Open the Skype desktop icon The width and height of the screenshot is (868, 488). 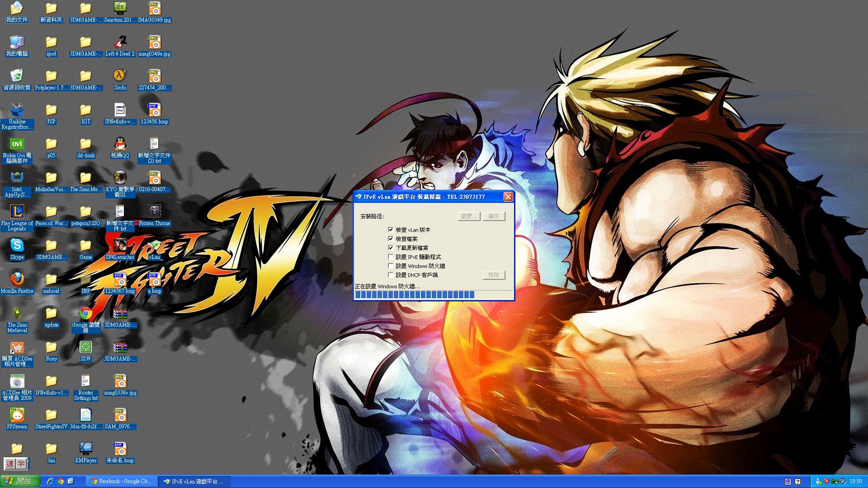coord(17,246)
